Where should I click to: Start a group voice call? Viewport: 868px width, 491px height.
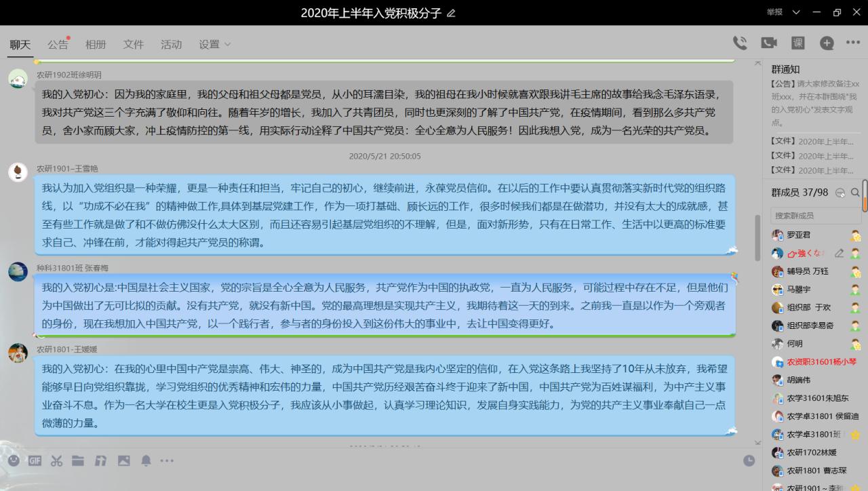[740, 43]
